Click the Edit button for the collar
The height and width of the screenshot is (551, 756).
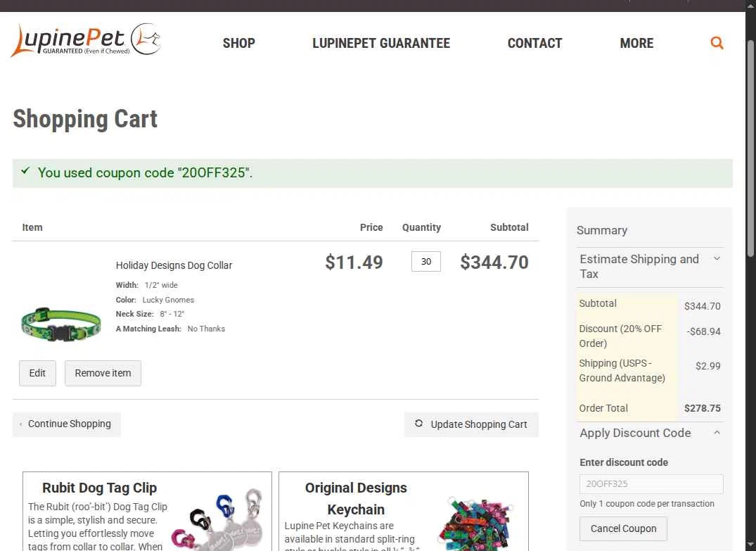(37, 373)
